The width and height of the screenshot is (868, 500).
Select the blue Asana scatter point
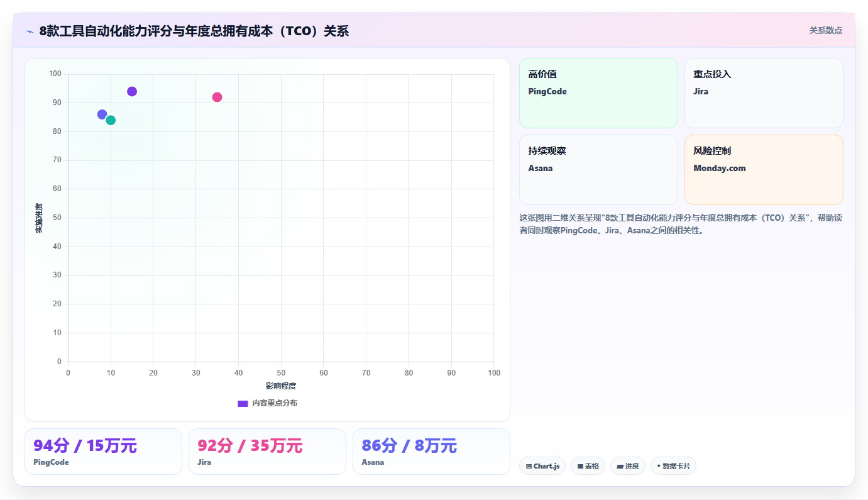pos(102,114)
